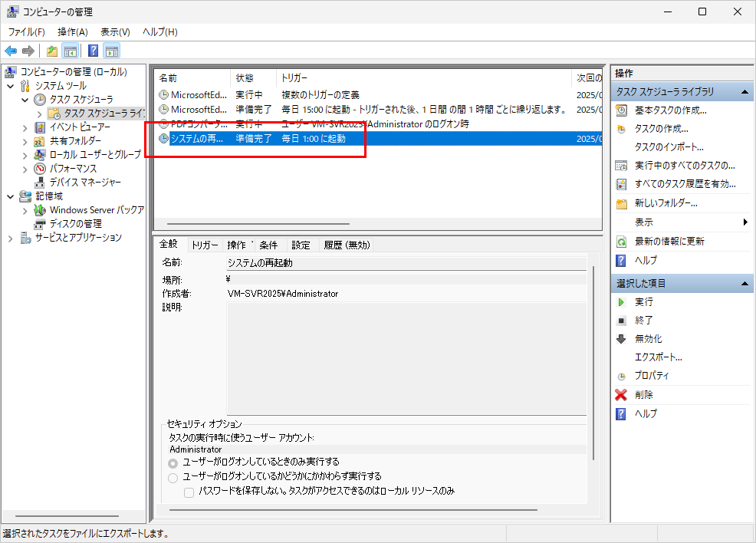Click エクスポート... in actions pane
Viewport: 756px width, 543px height.
pos(658,357)
